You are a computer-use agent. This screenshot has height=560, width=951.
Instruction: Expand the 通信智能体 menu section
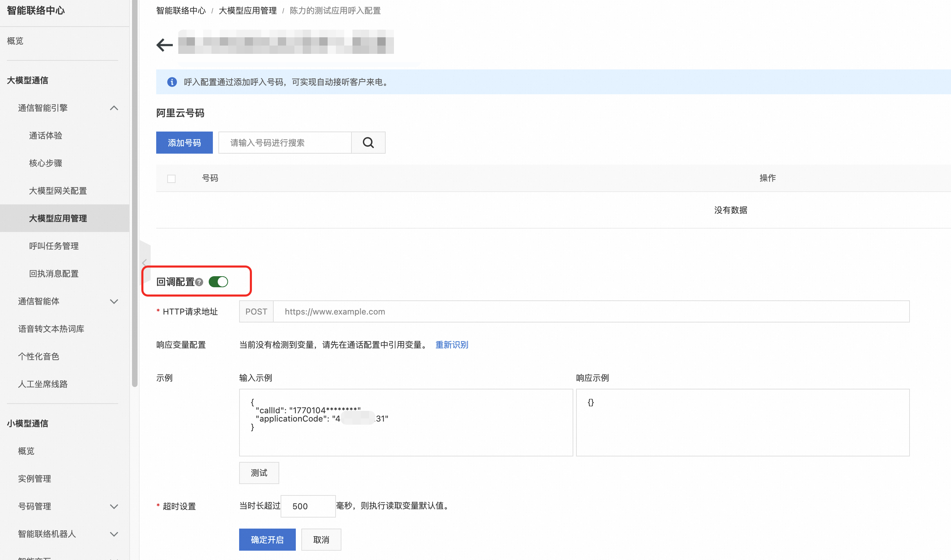(x=114, y=301)
